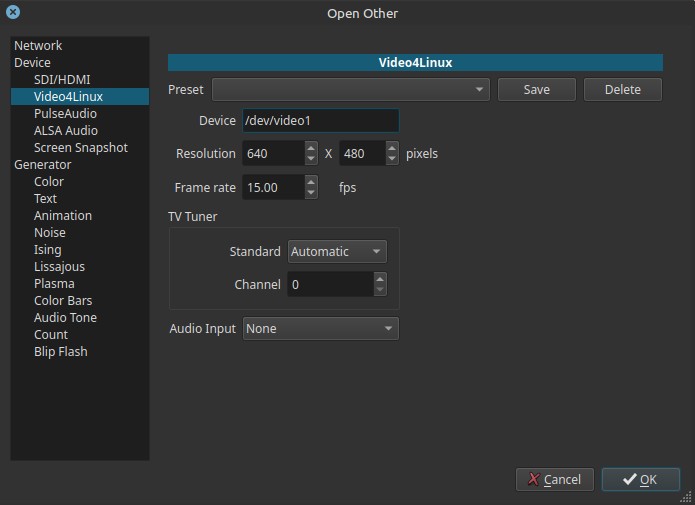Viewport: 695px width, 505px height.
Task: Increase the frame rate using up arrow
Action: tap(311, 182)
